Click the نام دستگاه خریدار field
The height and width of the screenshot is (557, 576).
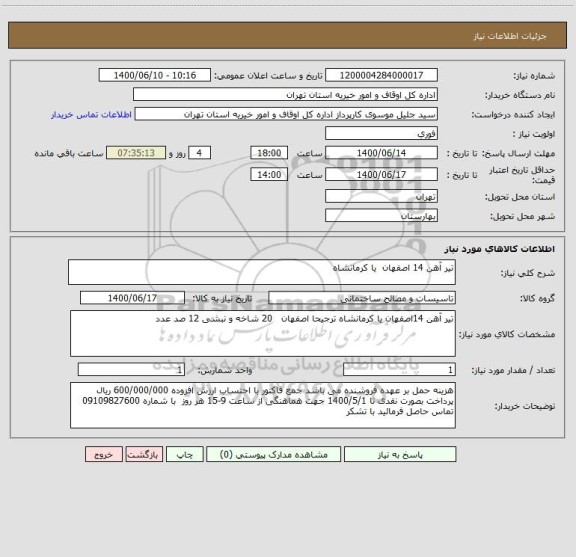285,95
